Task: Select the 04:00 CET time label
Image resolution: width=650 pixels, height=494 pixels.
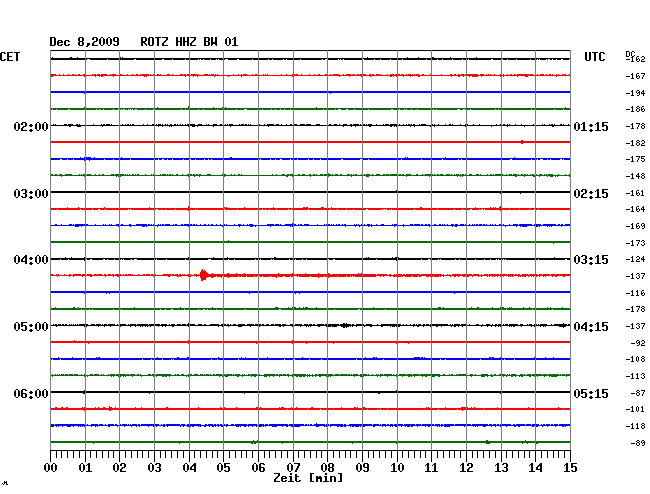Action: pos(31,260)
